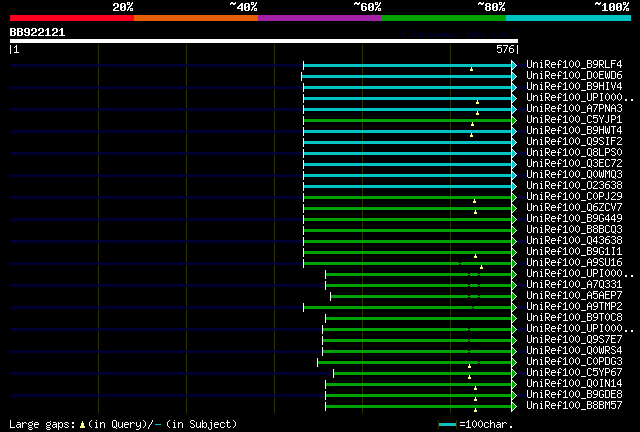Image resolution: width=640 pixels, height=432 pixels.
Task: Click the green alignment bar of UniRef100_B9T0C8
Action: pyautogui.click(x=418, y=319)
